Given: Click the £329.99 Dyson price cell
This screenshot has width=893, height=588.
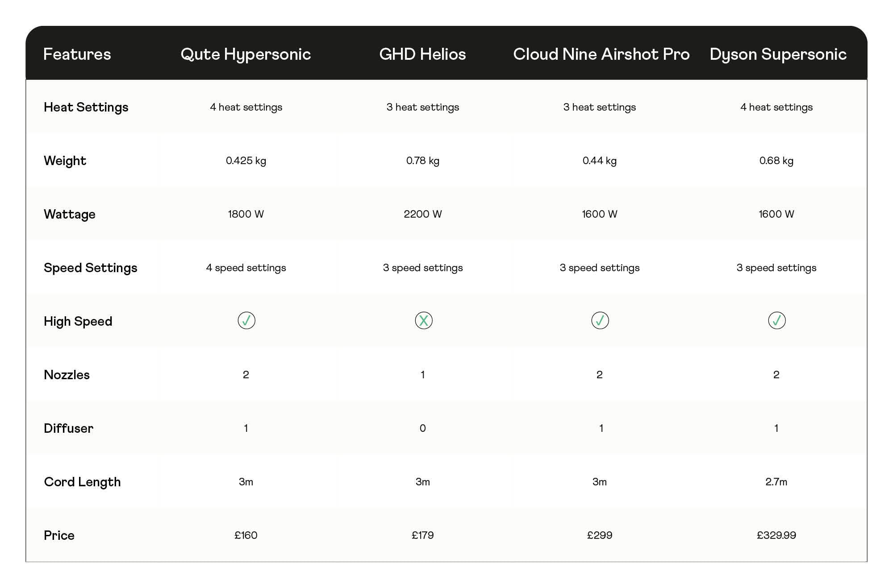Looking at the screenshot, I should point(776,535).
